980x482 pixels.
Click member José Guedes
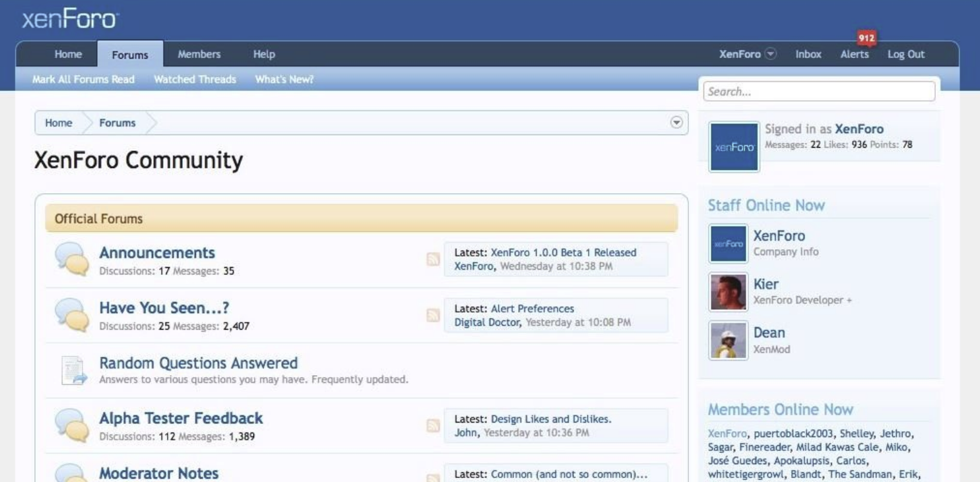738,461
